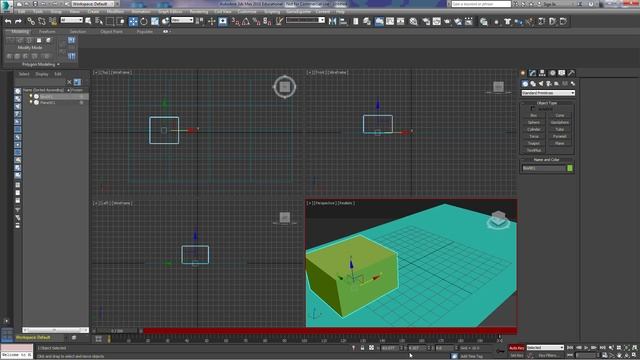
Task: Collapse the Object Type rollout
Action: (547, 103)
